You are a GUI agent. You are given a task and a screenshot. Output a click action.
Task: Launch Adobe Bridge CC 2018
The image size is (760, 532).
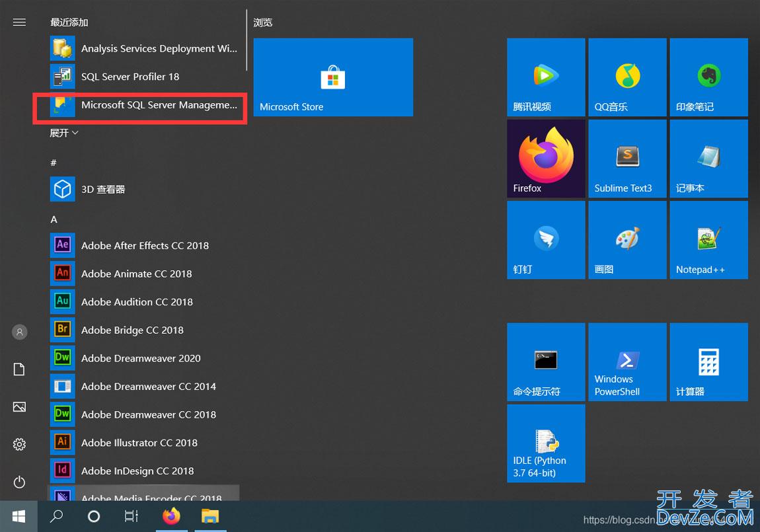[x=145, y=330]
